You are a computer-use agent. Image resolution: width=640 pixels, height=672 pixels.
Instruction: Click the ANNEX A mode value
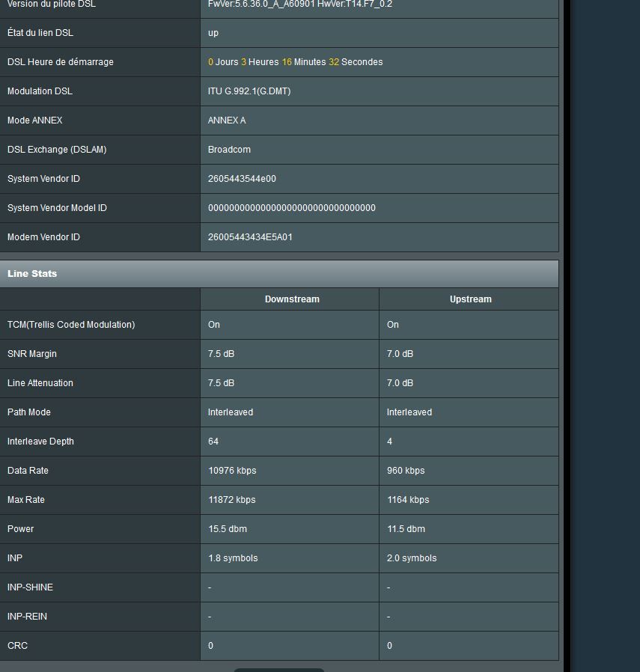[x=227, y=120]
